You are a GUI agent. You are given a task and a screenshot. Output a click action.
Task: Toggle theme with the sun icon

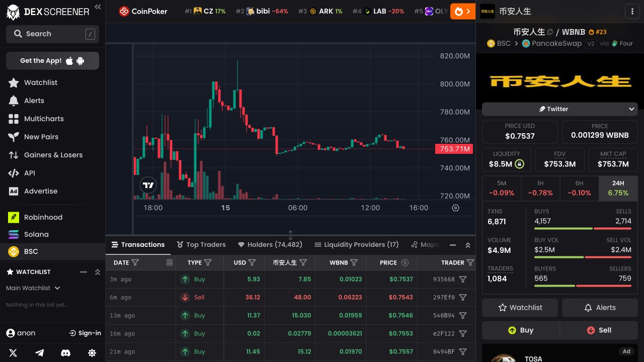click(x=92, y=353)
